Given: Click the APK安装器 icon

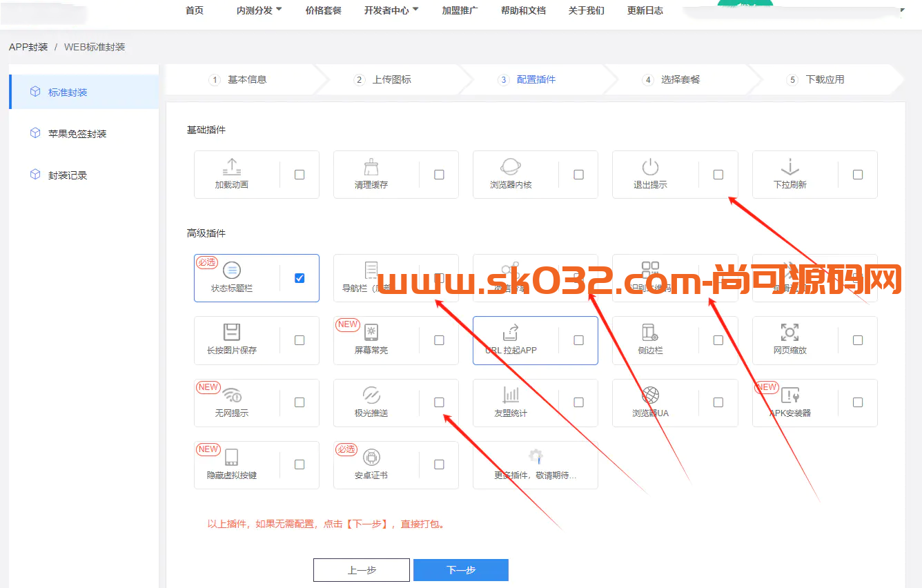Looking at the screenshot, I should [x=789, y=395].
